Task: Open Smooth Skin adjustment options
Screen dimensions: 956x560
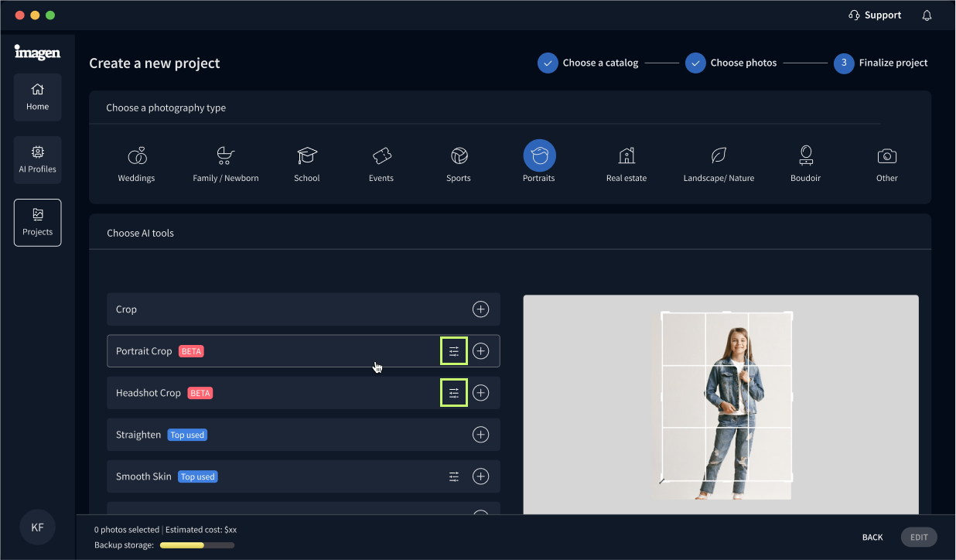Action: pyautogui.click(x=453, y=476)
